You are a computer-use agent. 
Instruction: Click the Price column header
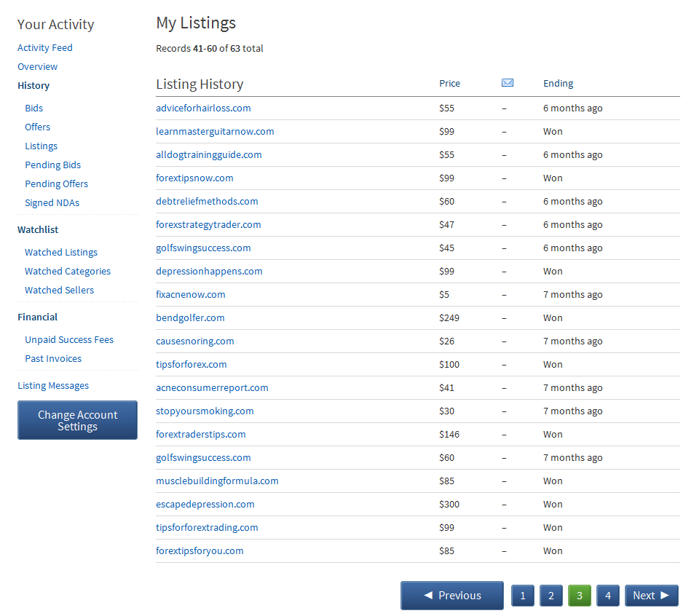tap(449, 84)
